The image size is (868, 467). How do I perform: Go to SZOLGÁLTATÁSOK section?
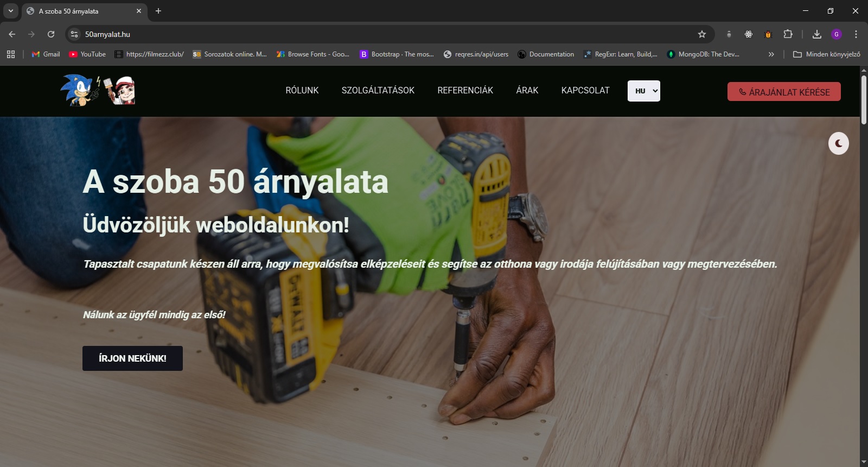[378, 91]
